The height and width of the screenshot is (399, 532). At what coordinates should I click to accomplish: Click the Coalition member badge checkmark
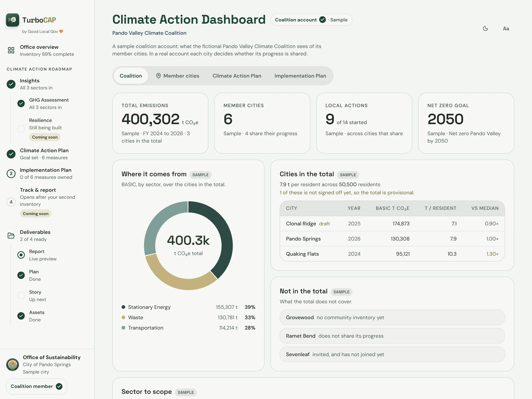[59, 386]
